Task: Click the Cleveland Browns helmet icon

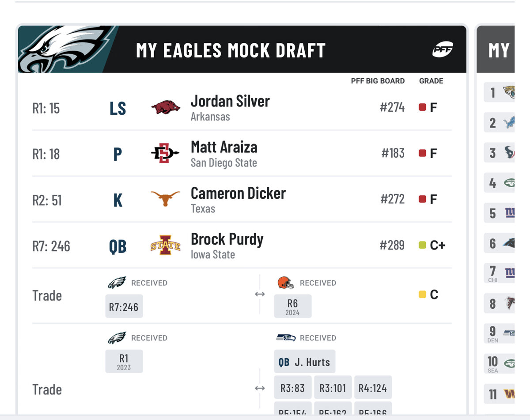Action: tap(286, 283)
